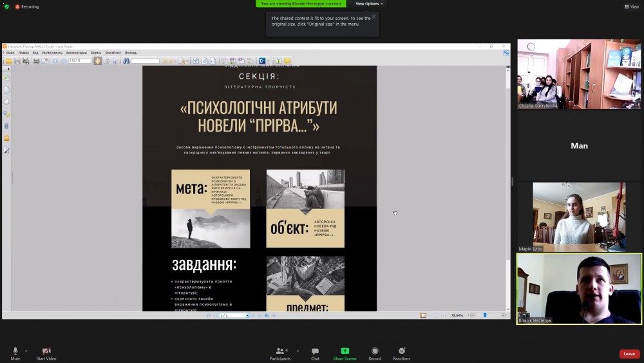Image resolution: width=644 pixels, height=363 pixels.
Task: Click the zoom slider handle in status bar
Action: (x=485, y=315)
